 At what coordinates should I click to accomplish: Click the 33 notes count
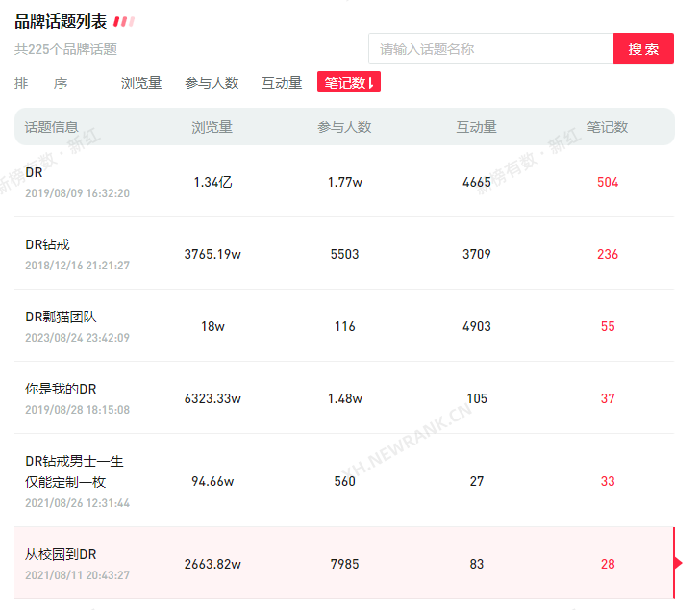pyautogui.click(x=608, y=481)
